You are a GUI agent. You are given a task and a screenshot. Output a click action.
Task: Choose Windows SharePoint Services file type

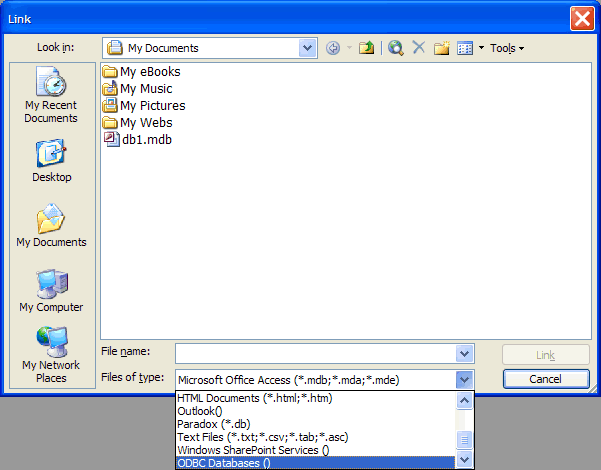tap(315, 450)
